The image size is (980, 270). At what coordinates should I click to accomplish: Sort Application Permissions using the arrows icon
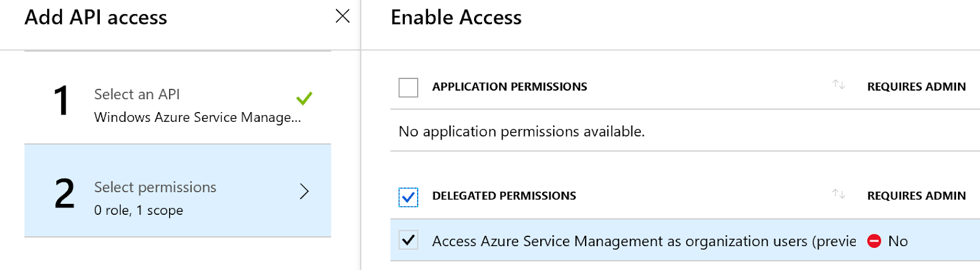pos(839,84)
